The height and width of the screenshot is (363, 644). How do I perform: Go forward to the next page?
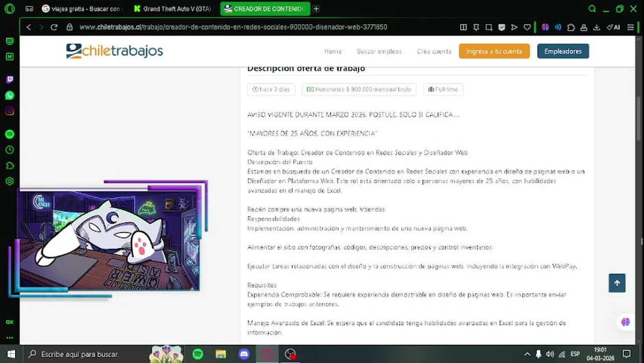[41, 27]
